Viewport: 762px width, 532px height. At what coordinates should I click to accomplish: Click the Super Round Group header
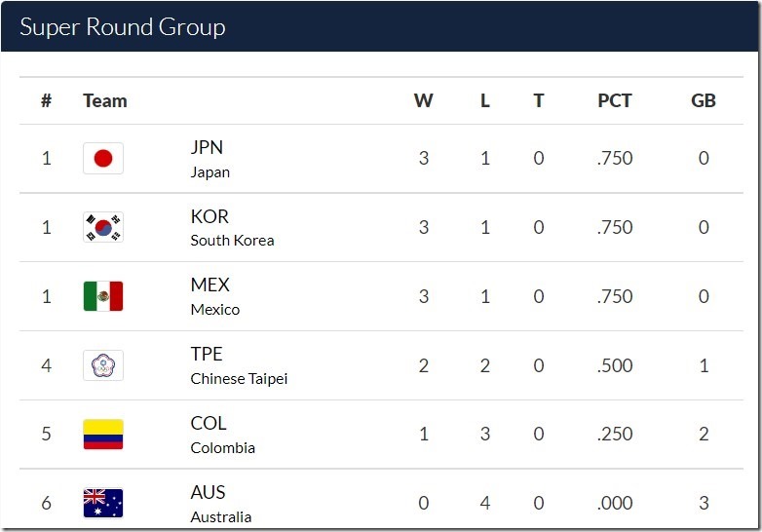[123, 26]
